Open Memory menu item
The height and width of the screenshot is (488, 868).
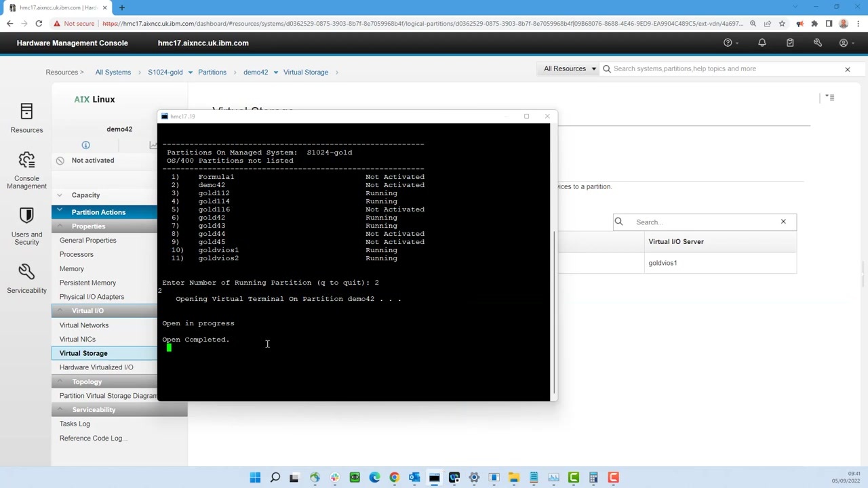click(x=71, y=268)
